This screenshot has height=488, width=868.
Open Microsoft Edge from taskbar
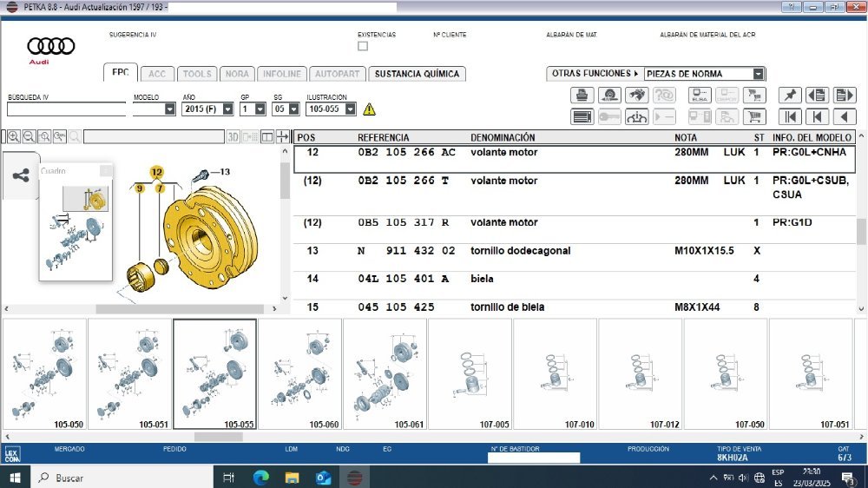click(x=260, y=477)
